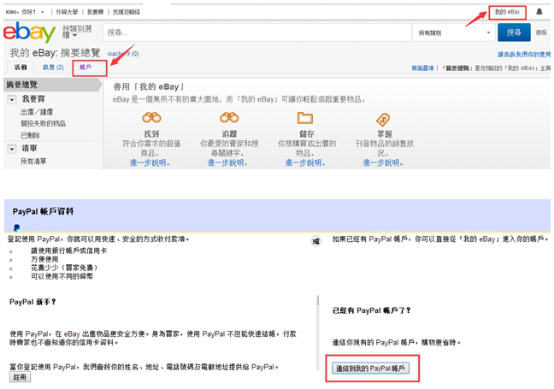
Task: Collapse the 清單 sidebar section
Action: point(12,149)
